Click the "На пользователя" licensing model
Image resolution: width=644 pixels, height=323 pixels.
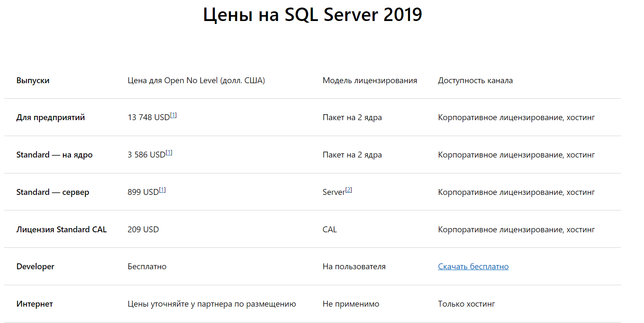point(354,267)
